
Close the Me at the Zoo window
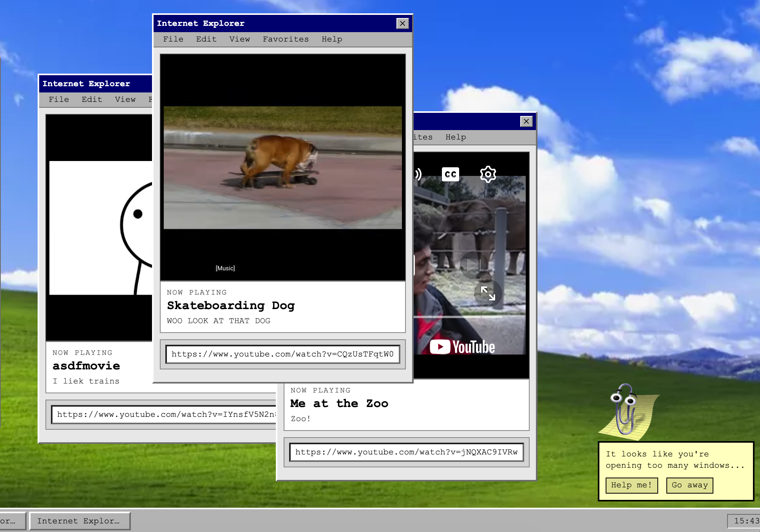coord(526,121)
